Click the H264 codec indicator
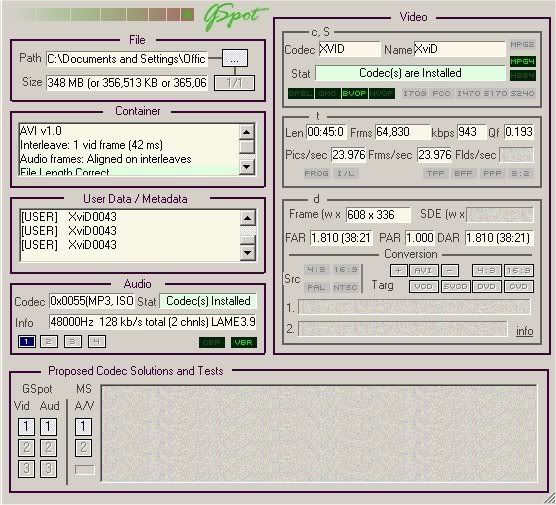 (x=522, y=75)
